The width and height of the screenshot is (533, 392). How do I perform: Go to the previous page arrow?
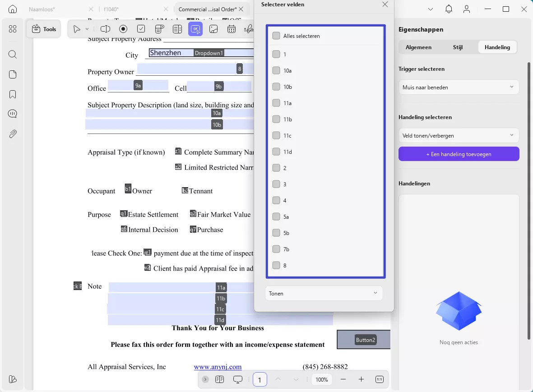tap(278, 379)
